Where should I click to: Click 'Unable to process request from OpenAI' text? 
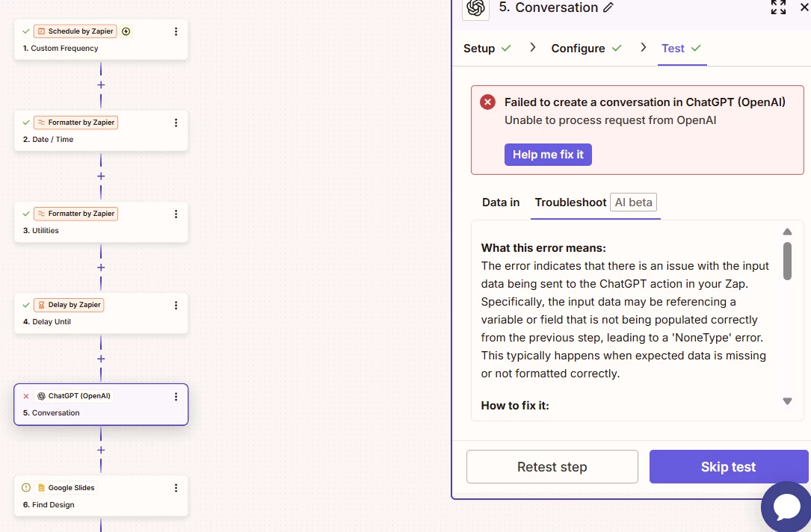(x=611, y=120)
